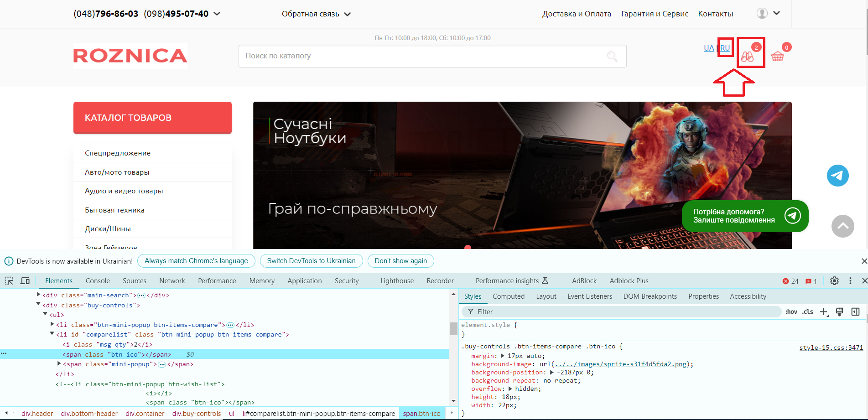Activate the DevTools element inspector icon
The image size is (868, 420).
(9, 281)
